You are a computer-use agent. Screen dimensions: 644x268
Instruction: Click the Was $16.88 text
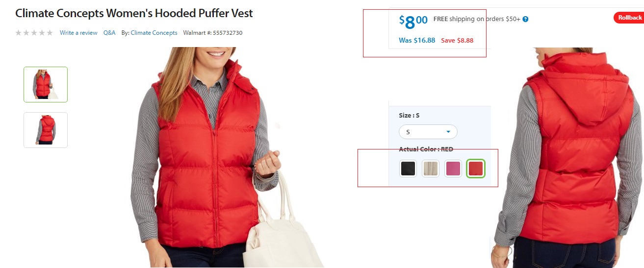click(x=417, y=40)
